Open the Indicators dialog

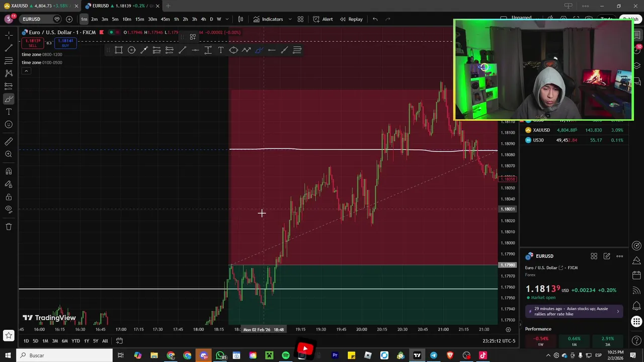tap(268, 19)
